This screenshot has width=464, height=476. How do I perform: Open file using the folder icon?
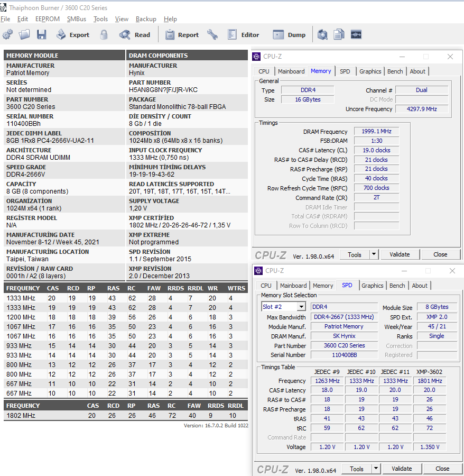click(x=24, y=35)
